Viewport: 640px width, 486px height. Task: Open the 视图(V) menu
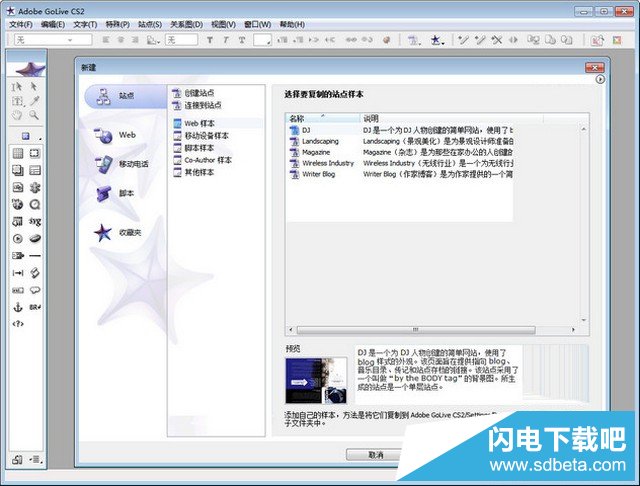[223, 24]
